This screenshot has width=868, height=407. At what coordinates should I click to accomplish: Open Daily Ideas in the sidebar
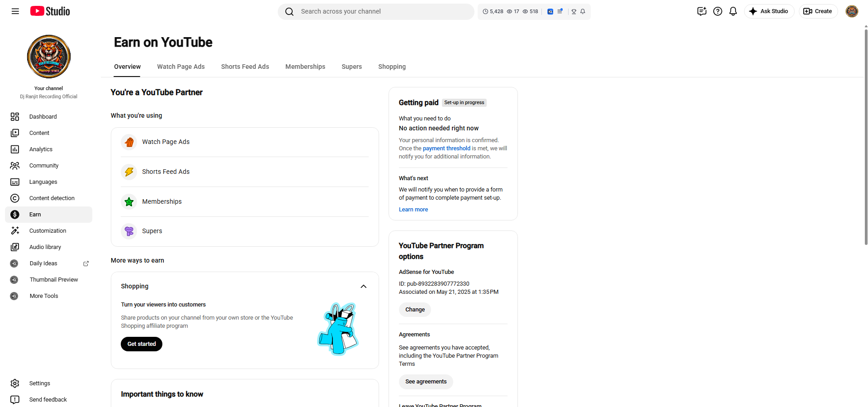pyautogui.click(x=43, y=263)
